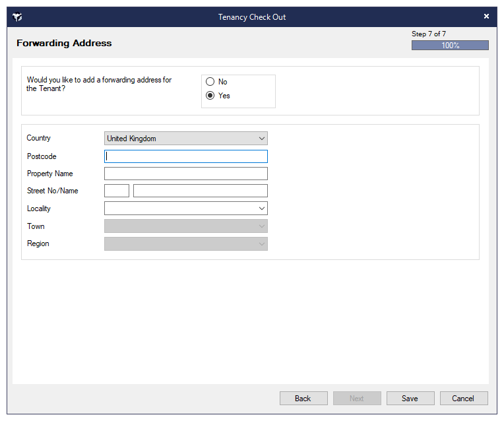Image resolution: width=504 pixels, height=421 pixels.
Task: Open the Country dropdown
Action: 261,139
